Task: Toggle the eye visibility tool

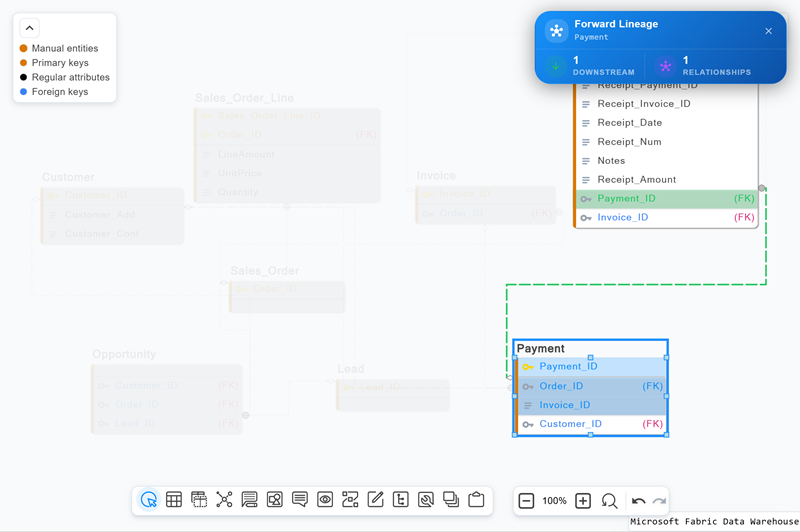Action: 325,500
